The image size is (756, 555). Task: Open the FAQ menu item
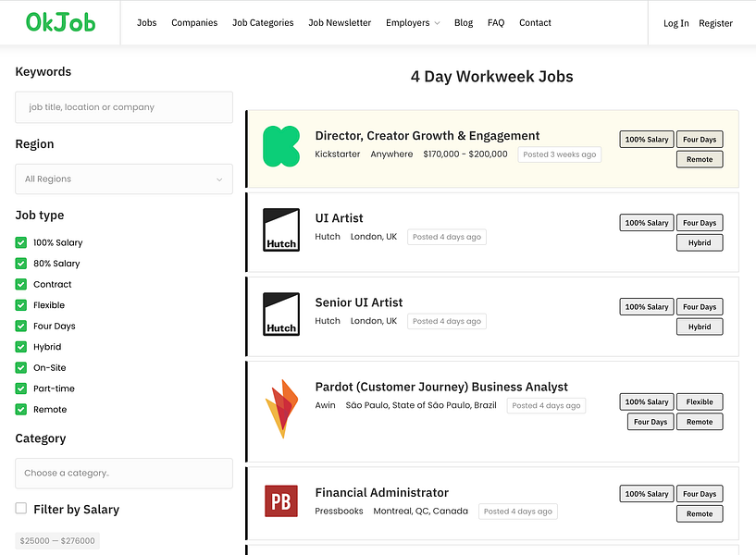496,22
